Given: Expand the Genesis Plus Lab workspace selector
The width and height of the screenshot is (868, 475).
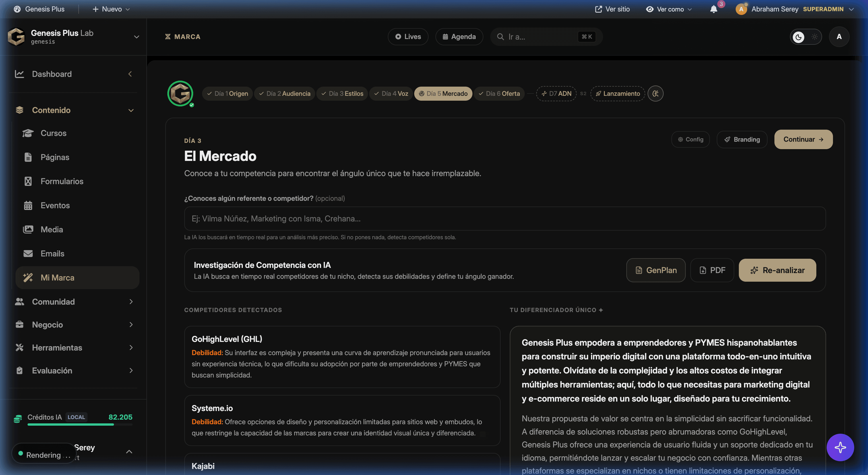Looking at the screenshot, I should coord(136,37).
